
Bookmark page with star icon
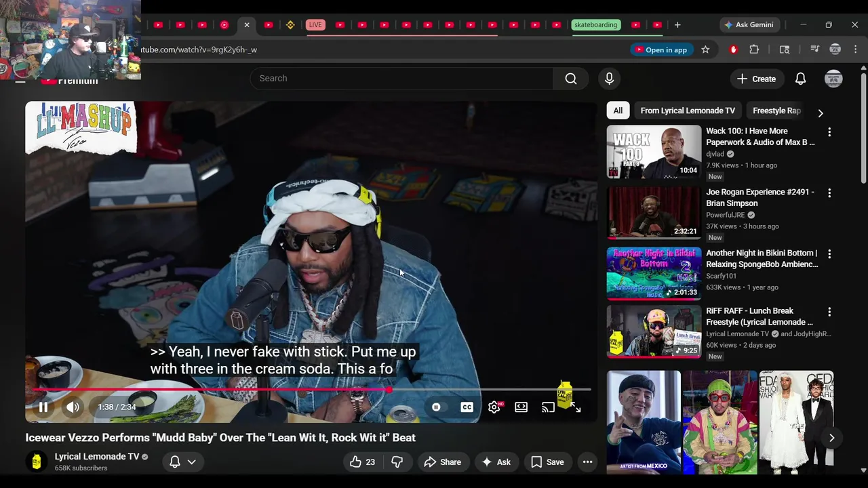pyautogui.click(x=705, y=49)
